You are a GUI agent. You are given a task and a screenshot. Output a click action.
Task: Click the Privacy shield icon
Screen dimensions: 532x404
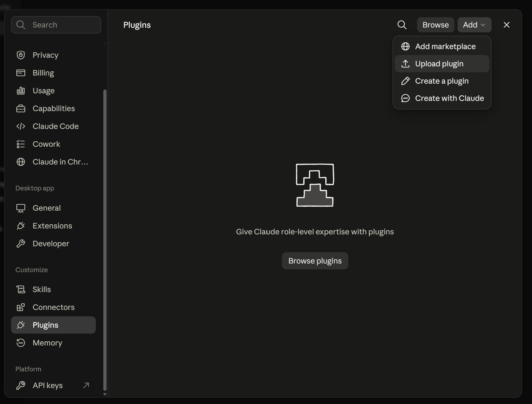(x=21, y=55)
